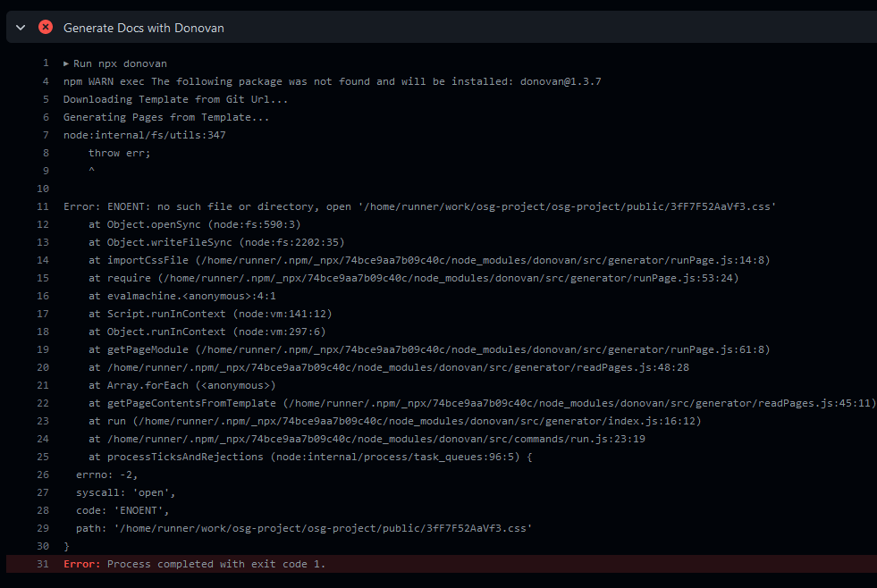This screenshot has width=877, height=588.
Task: Click the syscall: 'open' line
Action: click(x=126, y=493)
